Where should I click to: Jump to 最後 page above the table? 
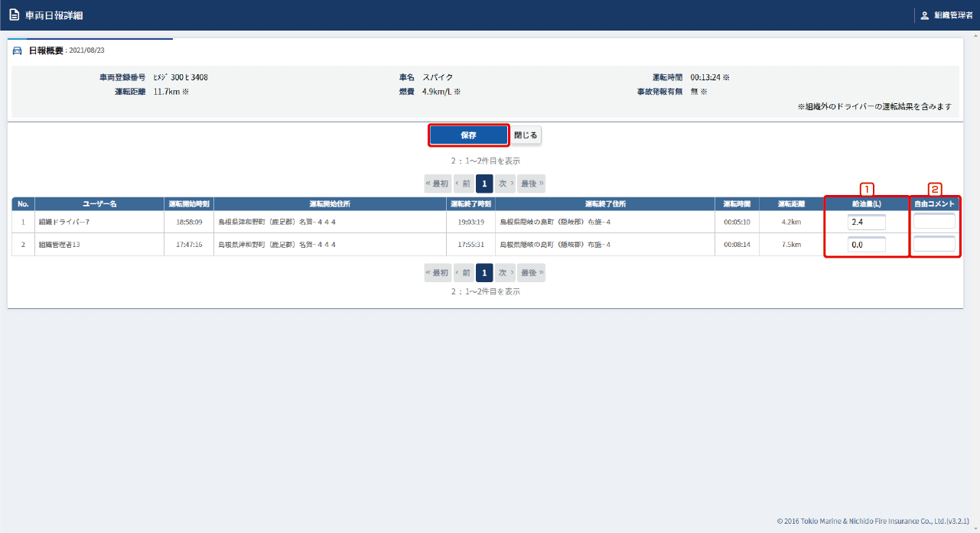pos(531,184)
